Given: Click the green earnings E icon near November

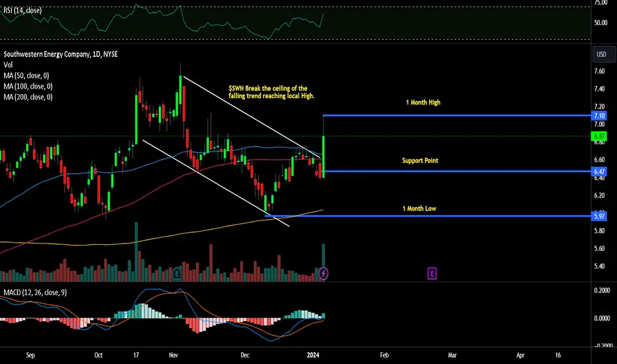Looking at the screenshot, I should tap(177, 273).
